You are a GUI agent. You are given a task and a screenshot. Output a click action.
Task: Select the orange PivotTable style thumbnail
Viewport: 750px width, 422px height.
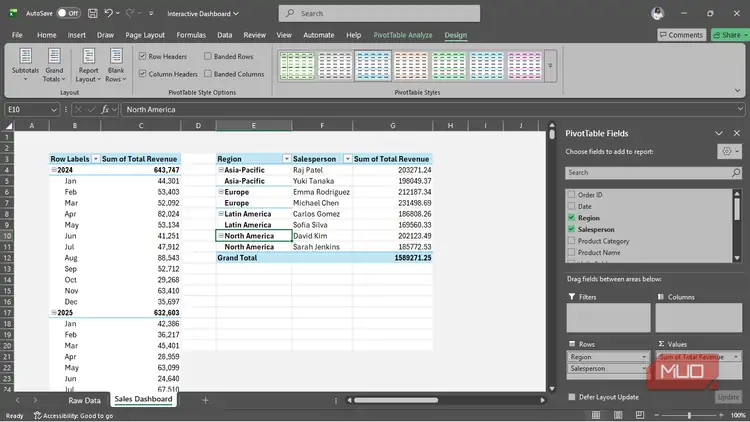click(411, 66)
